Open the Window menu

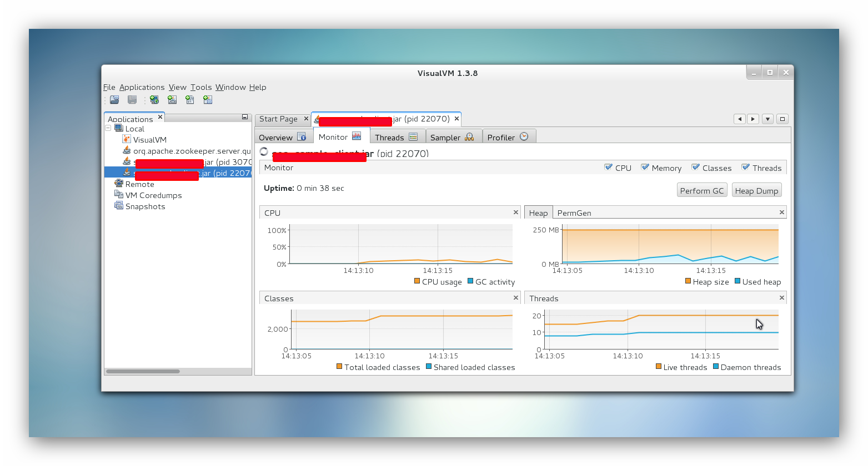click(x=230, y=87)
